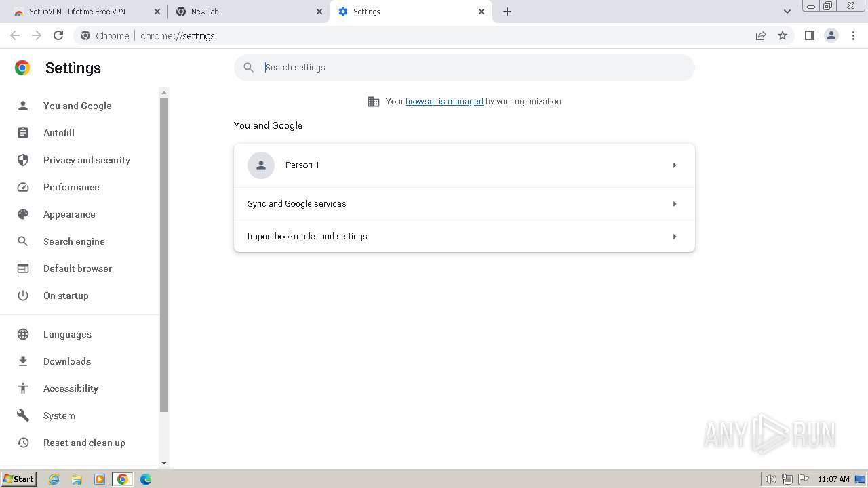868x488 pixels.
Task: Click Sync and Google services text
Action: pyautogui.click(x=297, y=204)
